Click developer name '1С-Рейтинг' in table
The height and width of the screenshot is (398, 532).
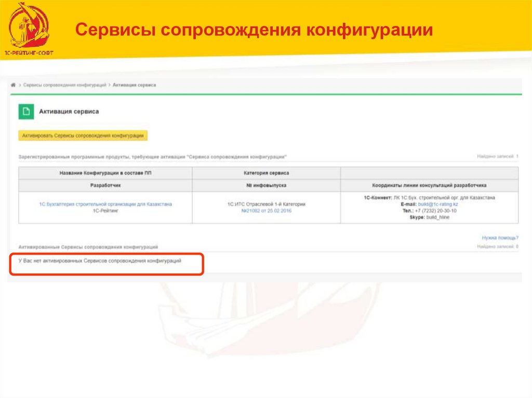105,211
